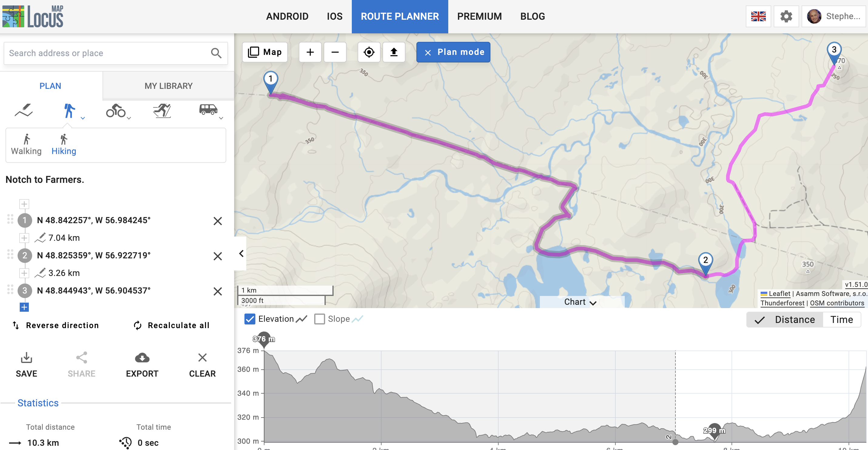Click the Export cloud download icon
This screenshot has height=450, width=868.
coord(142,358)
